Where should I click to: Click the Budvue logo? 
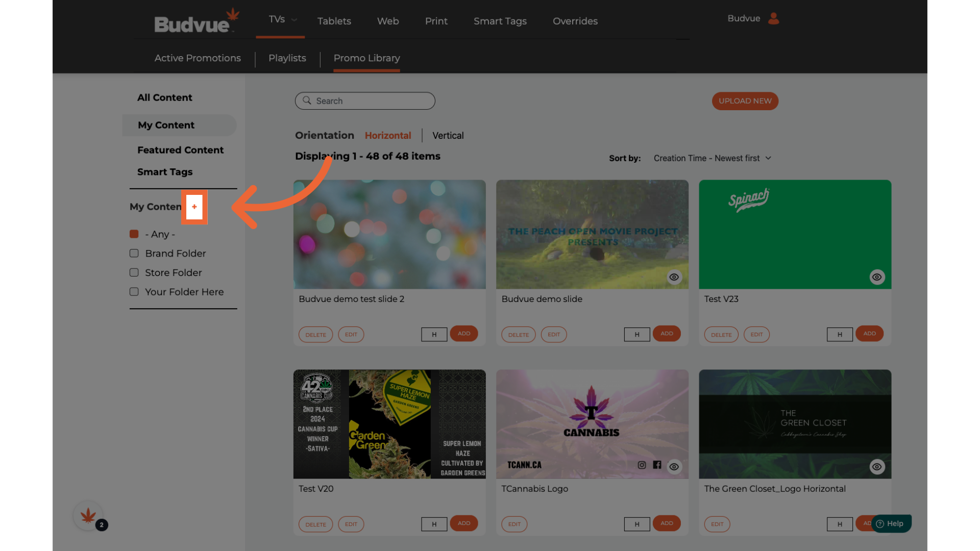click(x=195, y=22)
